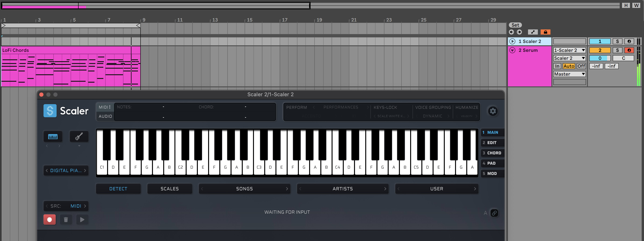Image resolution: width=644 pixels, height=241 pixels.
Task: Switch to the MAIN tab
Action: [x=492, y=133]
